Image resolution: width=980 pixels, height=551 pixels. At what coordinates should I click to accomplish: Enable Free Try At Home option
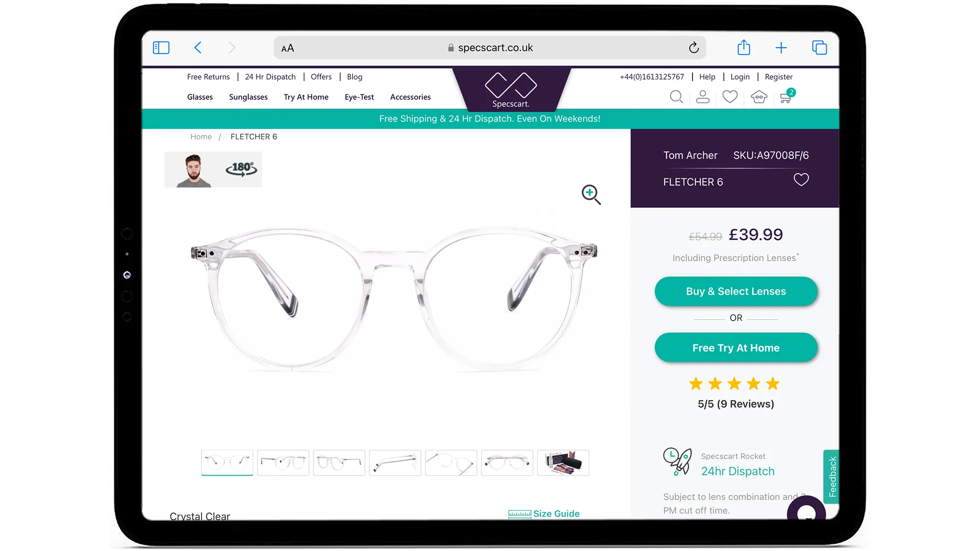(x=736, y=347)
